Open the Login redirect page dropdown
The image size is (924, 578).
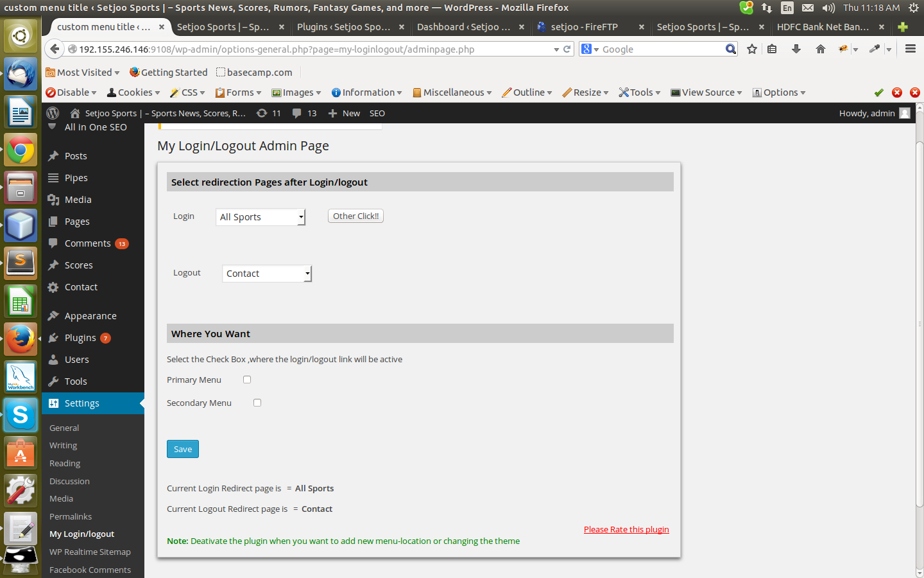pyautogui.click(x=261, y=217)
